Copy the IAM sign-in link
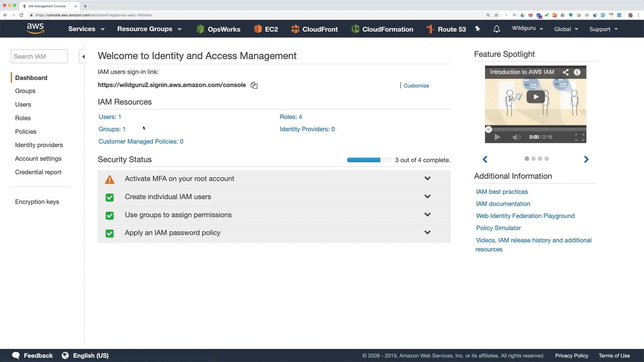 point(254,85)
